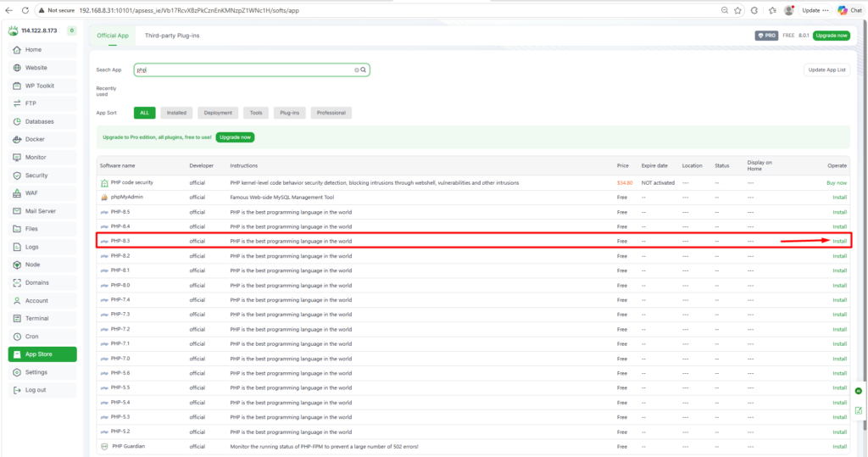Click Buy now for PHP code security

click(837, 182)
